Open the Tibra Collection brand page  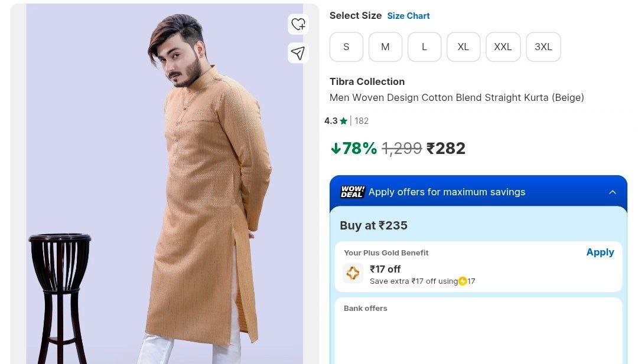[367, 81]
